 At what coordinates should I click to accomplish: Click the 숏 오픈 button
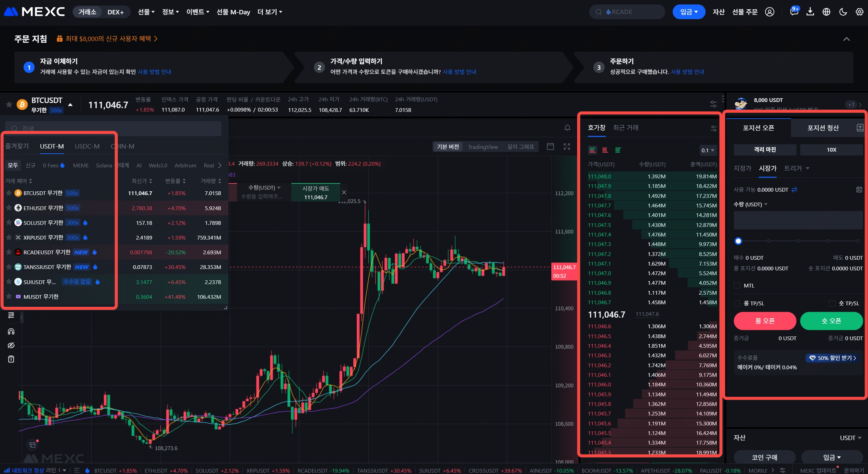(831, 321)
